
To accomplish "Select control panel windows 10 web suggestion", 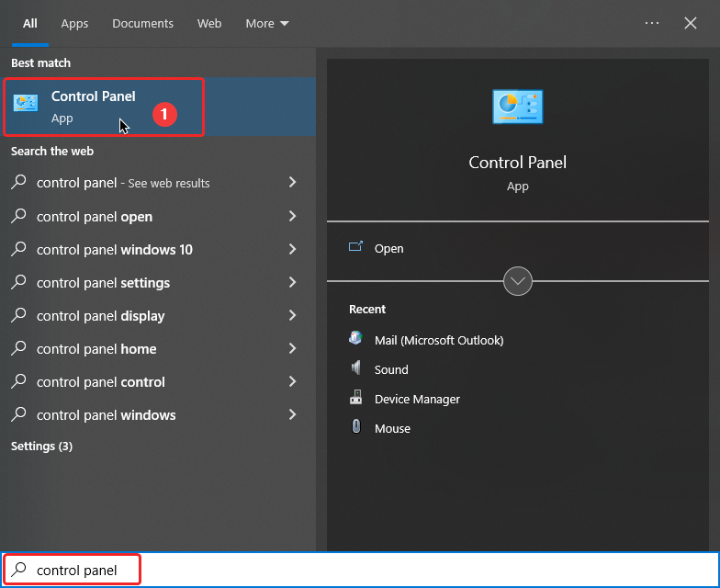I will coord(115,250).
